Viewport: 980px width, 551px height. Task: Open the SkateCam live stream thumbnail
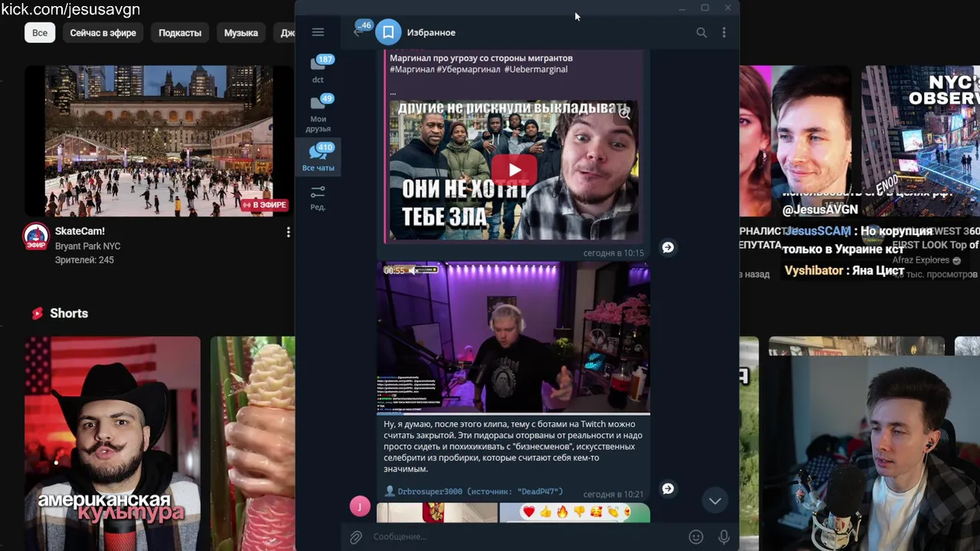158,141
